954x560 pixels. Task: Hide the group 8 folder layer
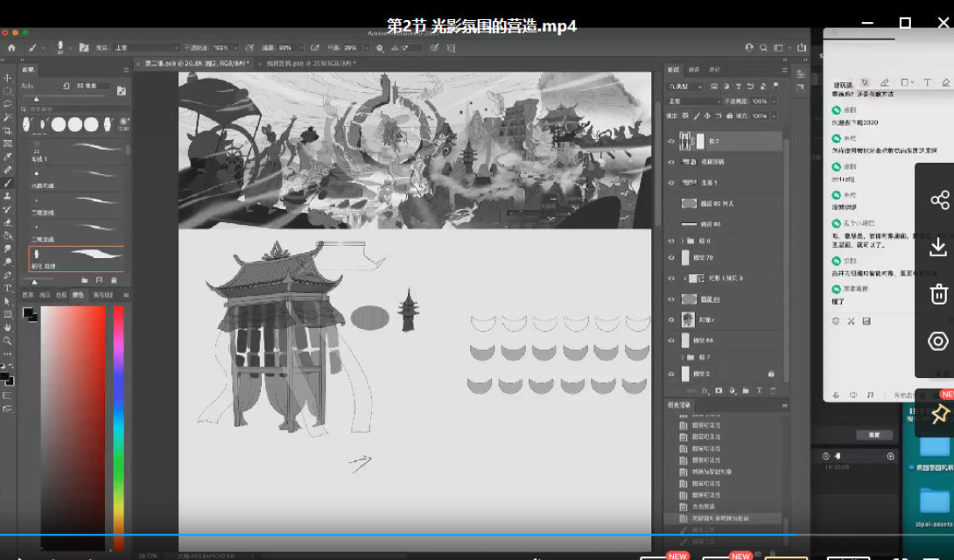671,241
